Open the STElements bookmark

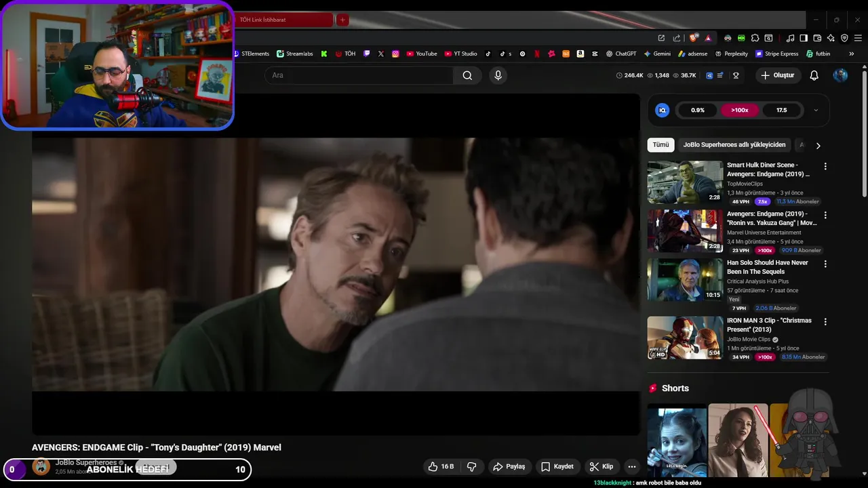pyautogui.click(x=252, y=54)
